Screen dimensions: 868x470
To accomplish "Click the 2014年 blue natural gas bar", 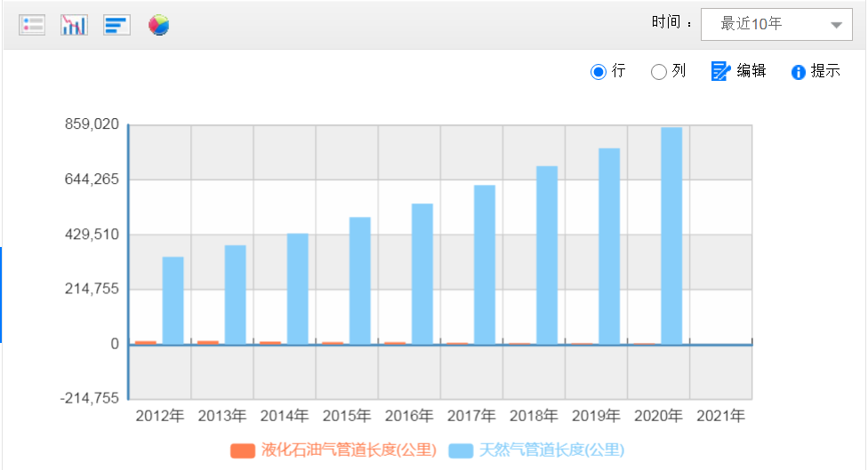I will click(x=298, y=289).
